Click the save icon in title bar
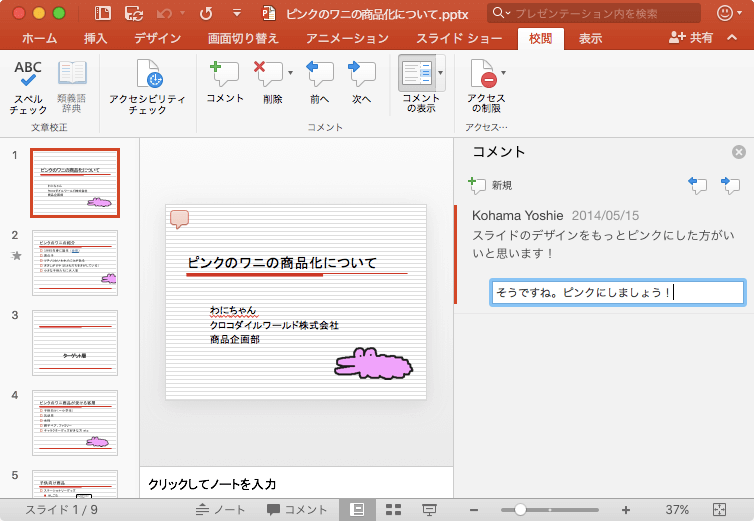This screenshot has height=521, width=754. [x=134, y=13]
